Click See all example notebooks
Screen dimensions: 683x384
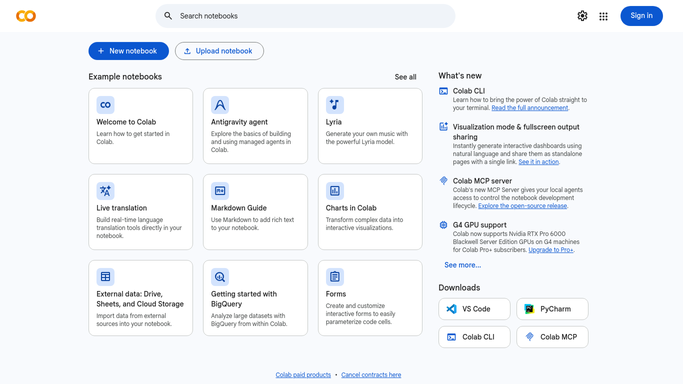tap(405, 77)
